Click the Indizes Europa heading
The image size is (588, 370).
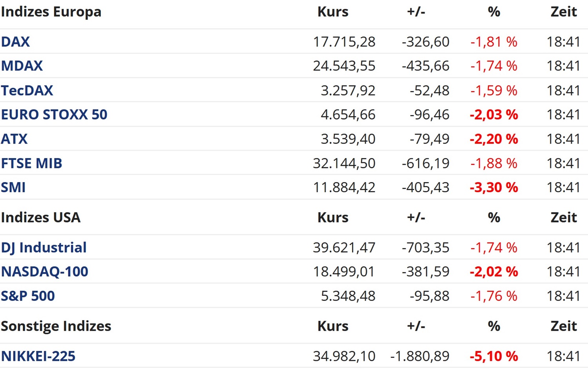point(51,12)
